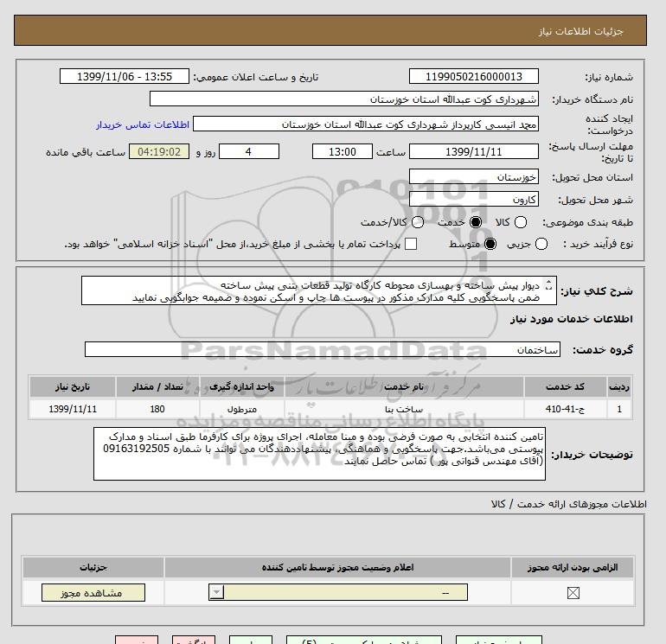Click the days remaining field showing 4
Viewport: 666px width, 644px height.
pos(249,151)
